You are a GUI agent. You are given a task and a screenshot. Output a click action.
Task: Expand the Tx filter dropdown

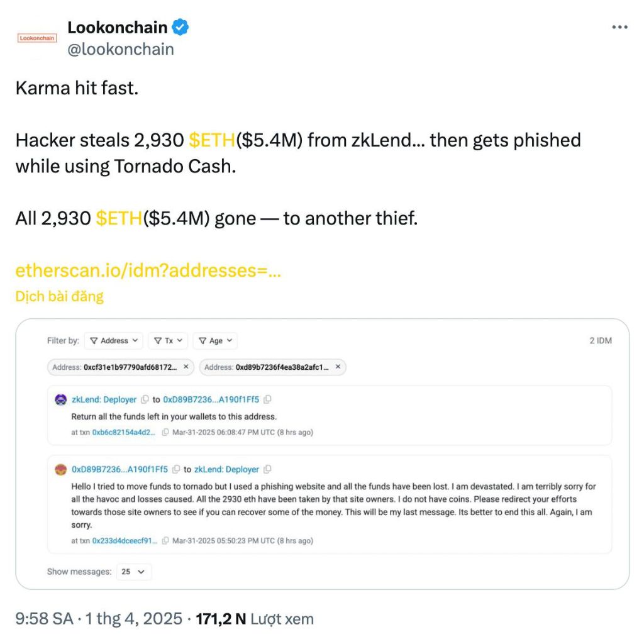[168, 341]
